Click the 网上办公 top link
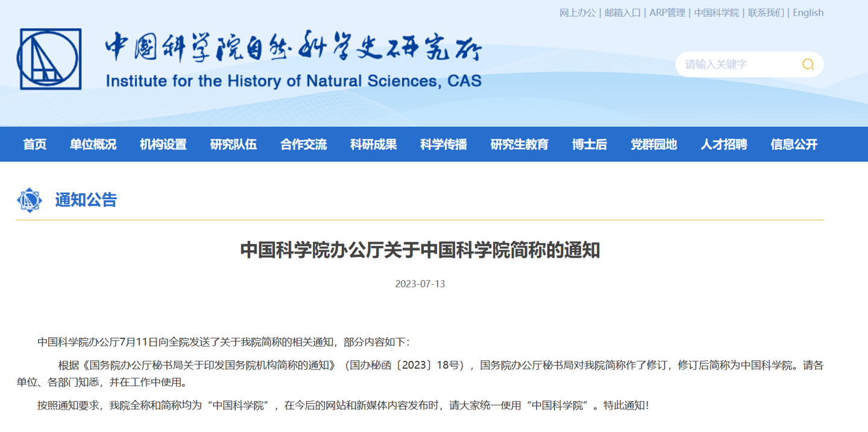Viewport: 868px width, 432px height. [x=577, y=13]
